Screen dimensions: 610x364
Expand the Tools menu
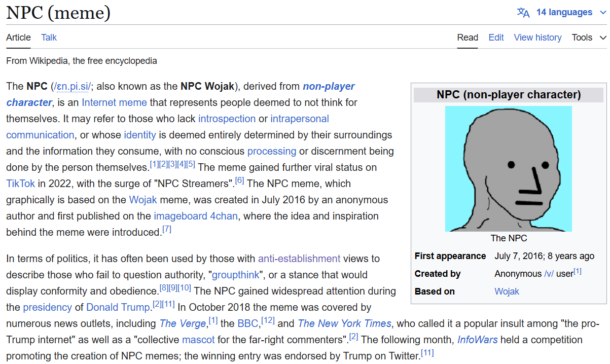pyautogui.click(x=589, y=38)
